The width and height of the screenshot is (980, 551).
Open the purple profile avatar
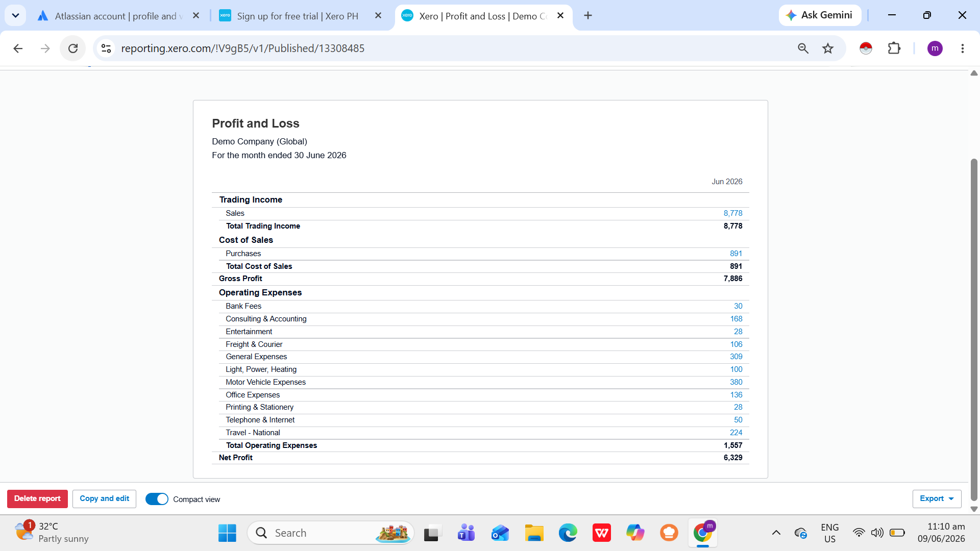pyautogui.click(x=935, y=48)
